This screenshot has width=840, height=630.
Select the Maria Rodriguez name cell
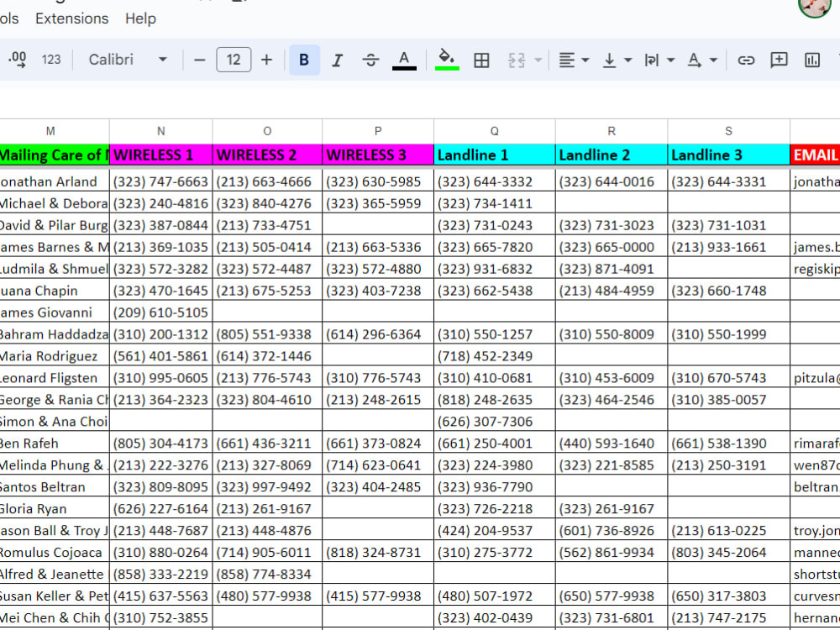(x=54, y=356)
